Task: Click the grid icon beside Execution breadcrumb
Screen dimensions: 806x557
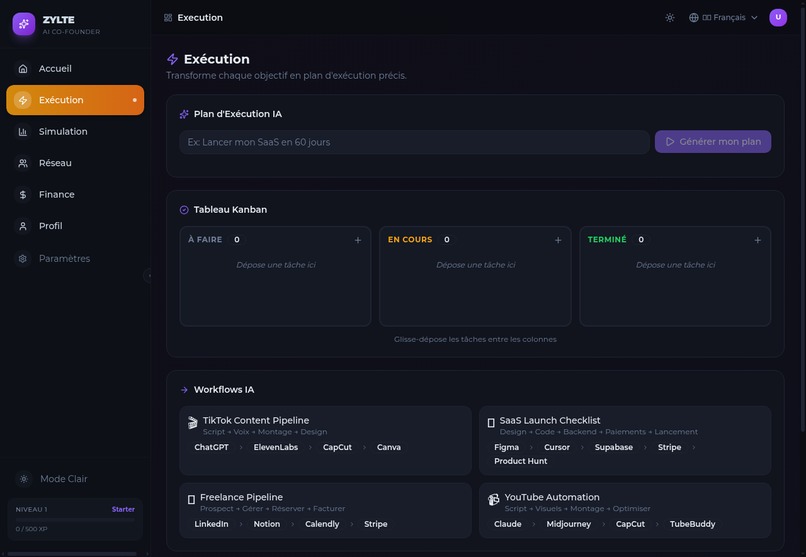Action: pyautogui.click(x=168, y=17)
